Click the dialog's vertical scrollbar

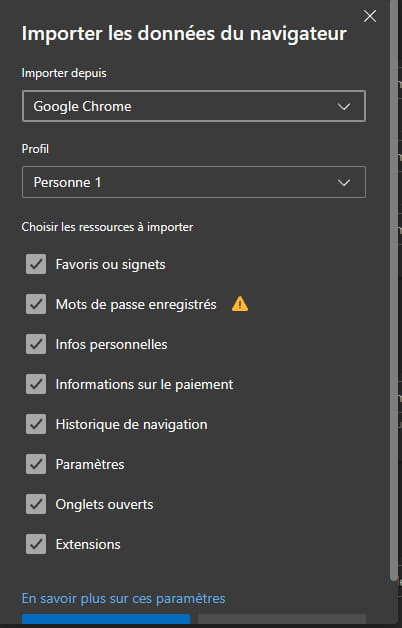pyautogui.click(x=394, y=288)
